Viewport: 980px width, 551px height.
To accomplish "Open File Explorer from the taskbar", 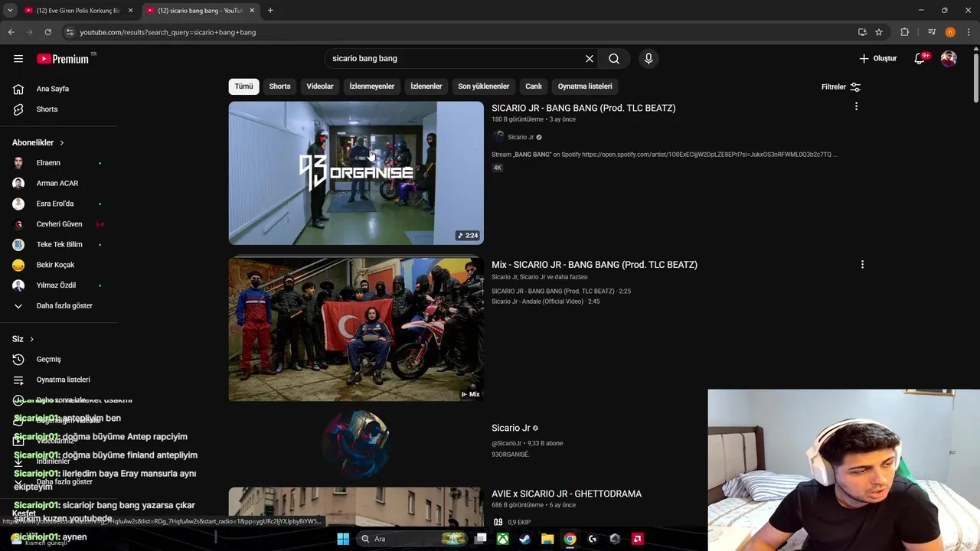I will point(547,539).
